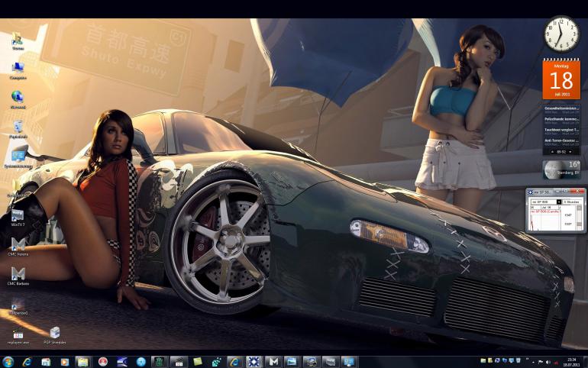Open the Netzwerk desktop icon
The width and height of the screenshot is (588, 368).
[x=18, y=98]
